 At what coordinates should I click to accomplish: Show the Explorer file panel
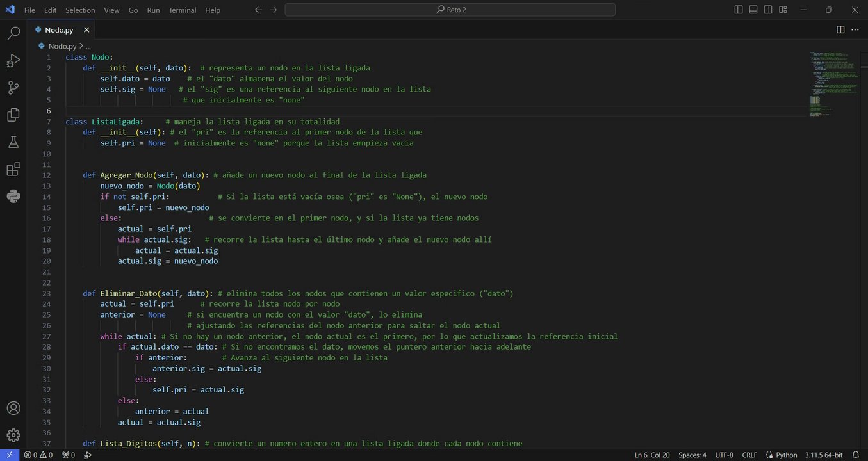click(13, 115)
